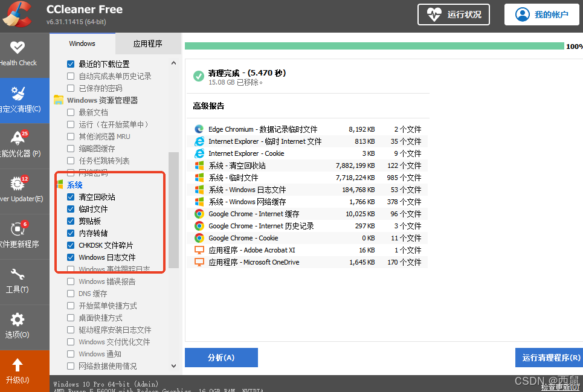Switch to the 应用程序 tab
Viewport: 583px width, 392px height.
click(148, 43)
